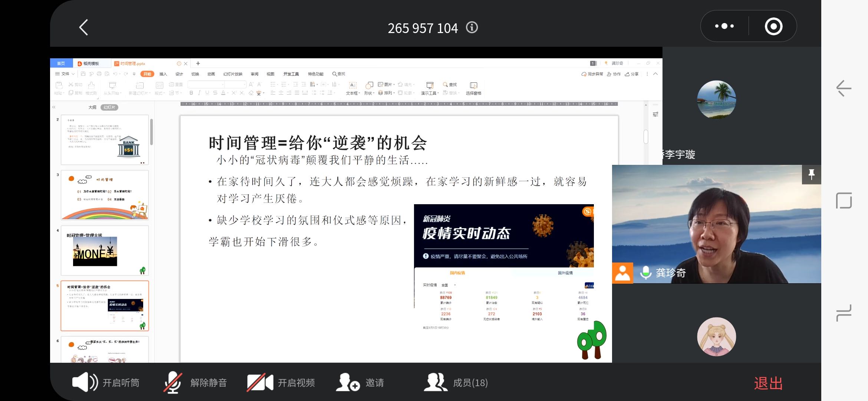Switch to the 插入 ribbon tab
The image size is (868, 401).
pyautogui.click(x=162, y=74)
